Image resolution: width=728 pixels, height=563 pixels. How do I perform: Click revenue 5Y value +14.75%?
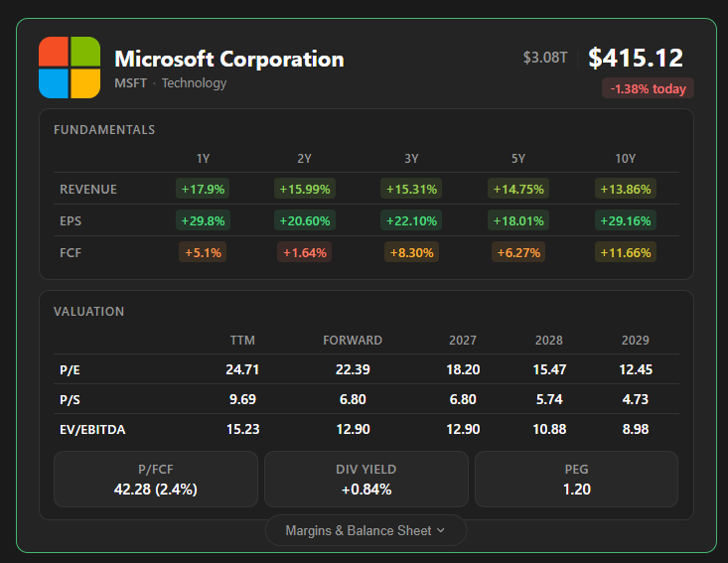(518, 189)
